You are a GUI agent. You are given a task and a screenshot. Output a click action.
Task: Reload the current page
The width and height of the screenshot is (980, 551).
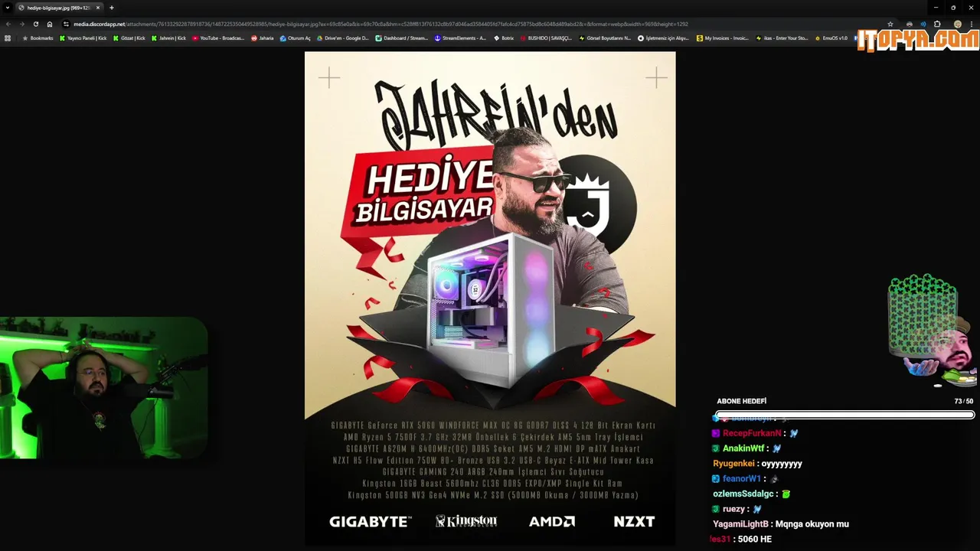pyautogui.click(x=35, y=24)
